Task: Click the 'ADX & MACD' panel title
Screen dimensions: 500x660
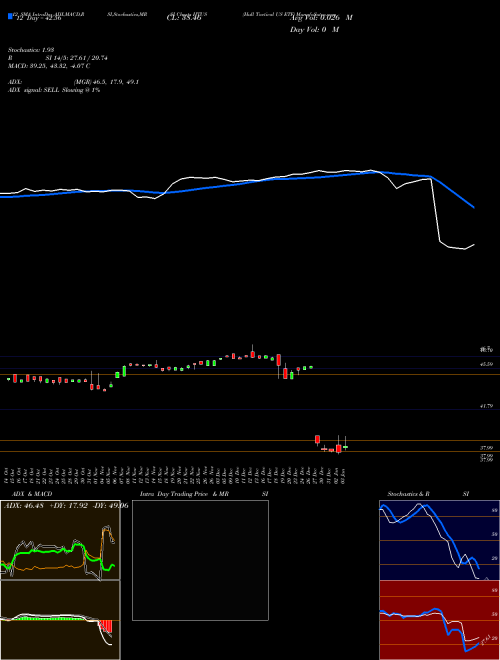Action: pyautogui.click(x=30, y=494)
